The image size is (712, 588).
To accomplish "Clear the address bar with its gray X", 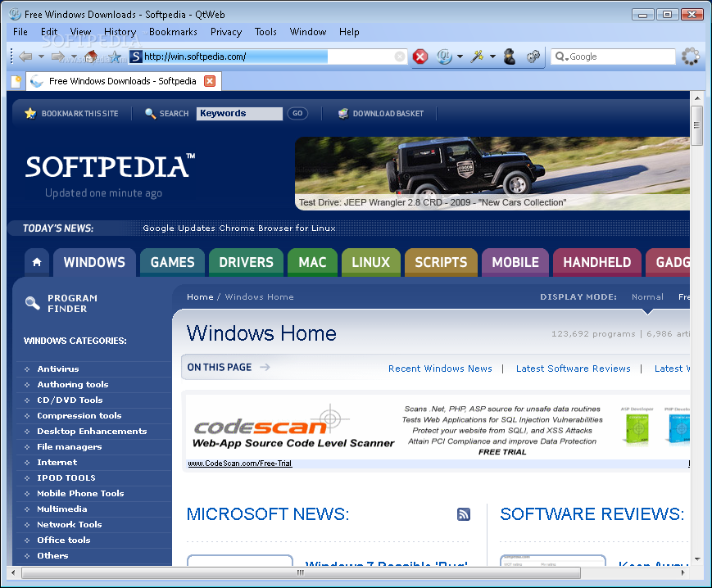I will pyautogui.click(x=400, y=57).
